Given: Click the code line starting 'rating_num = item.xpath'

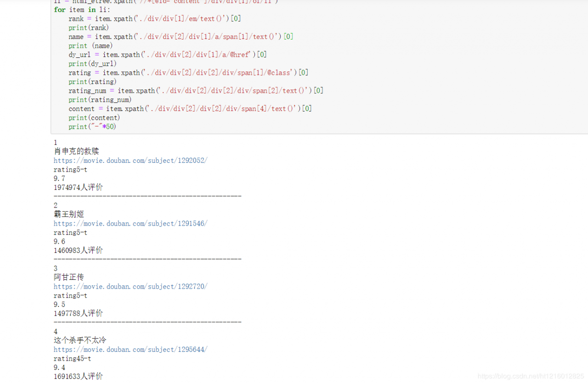Looking at the screenshot, I should point(196,91).
